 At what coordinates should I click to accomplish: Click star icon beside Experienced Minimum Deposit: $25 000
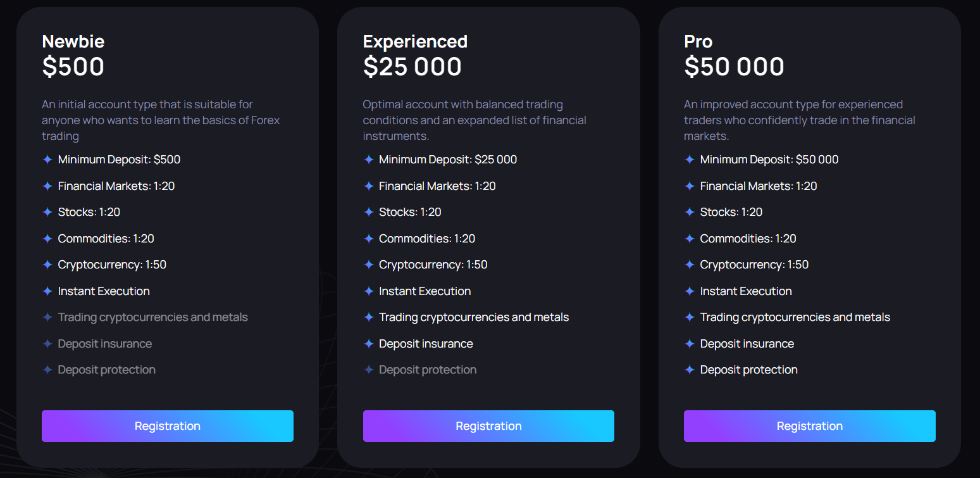[x=369, y=160]
